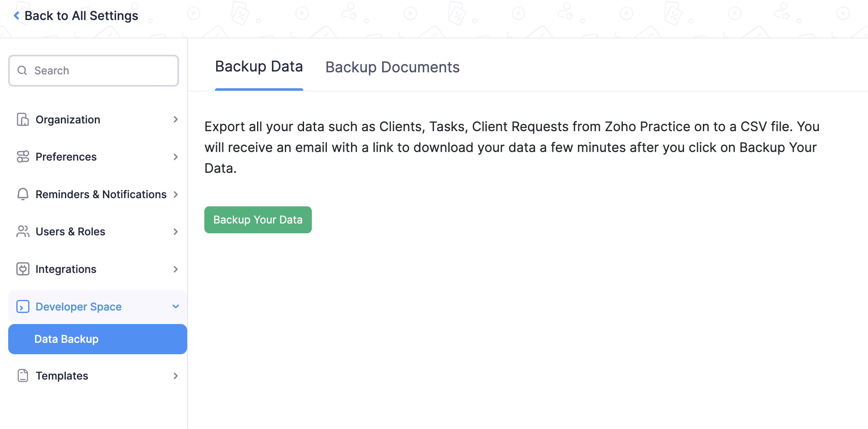Select the Users & Roles people icon
The height and width of the screenshot is (429, 868).
(22, 231)
